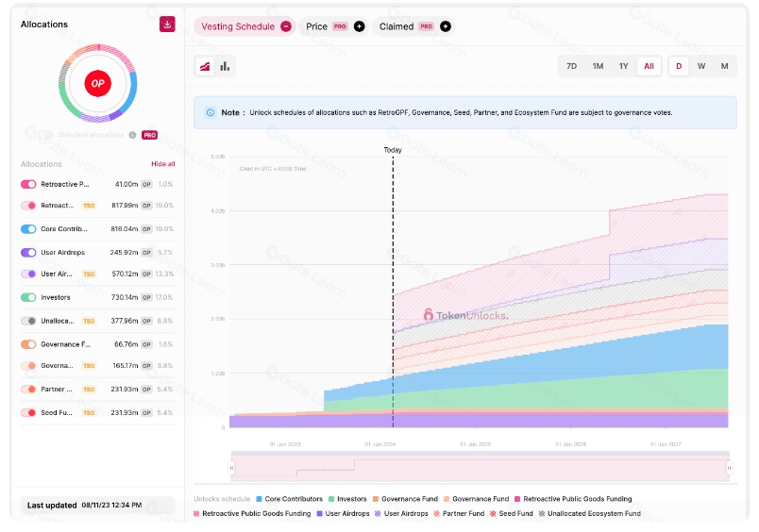Click the Governance Fund solid legend entry
This screenshot has height=532, width=759.
point(405,499)
